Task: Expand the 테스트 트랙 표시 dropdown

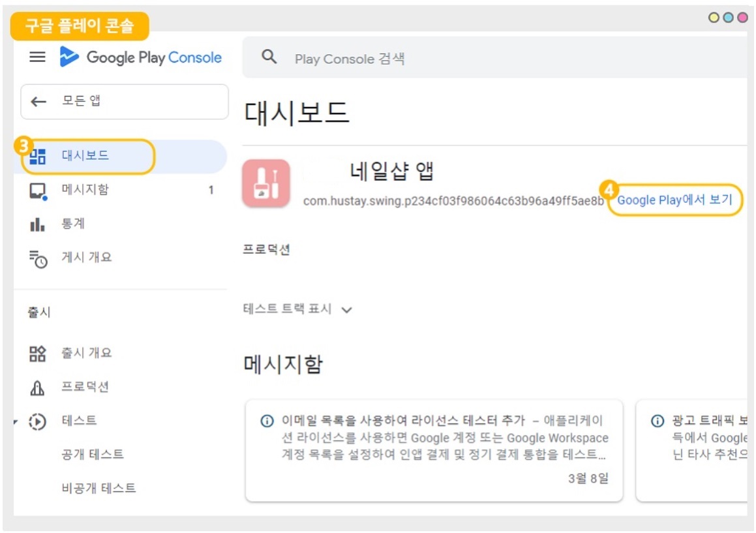Action: (297, 309)
